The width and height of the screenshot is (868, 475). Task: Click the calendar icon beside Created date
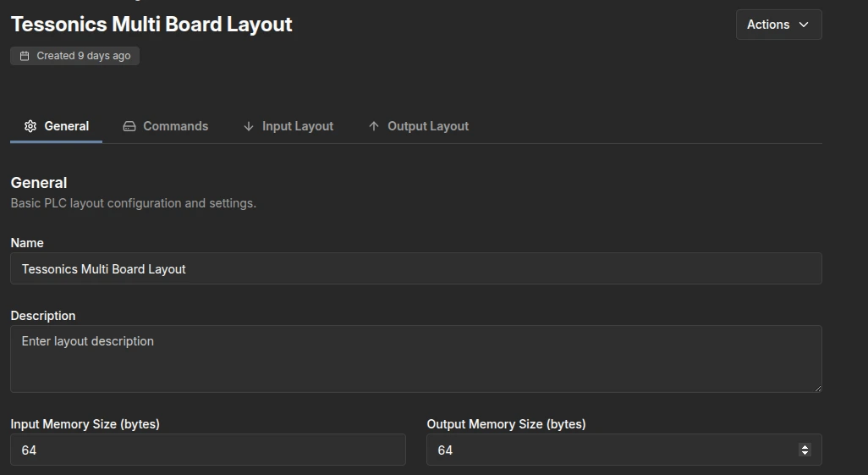(25, 56)
